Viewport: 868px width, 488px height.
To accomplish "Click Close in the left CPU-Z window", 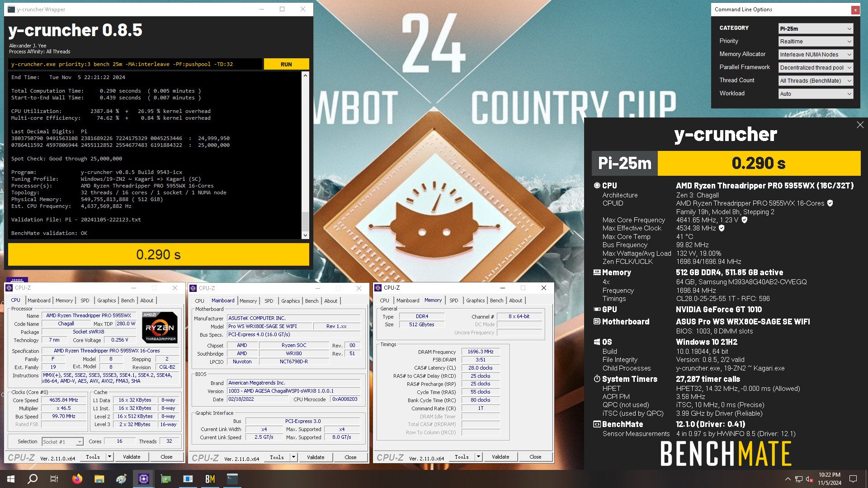I will (x=166, y=457).
